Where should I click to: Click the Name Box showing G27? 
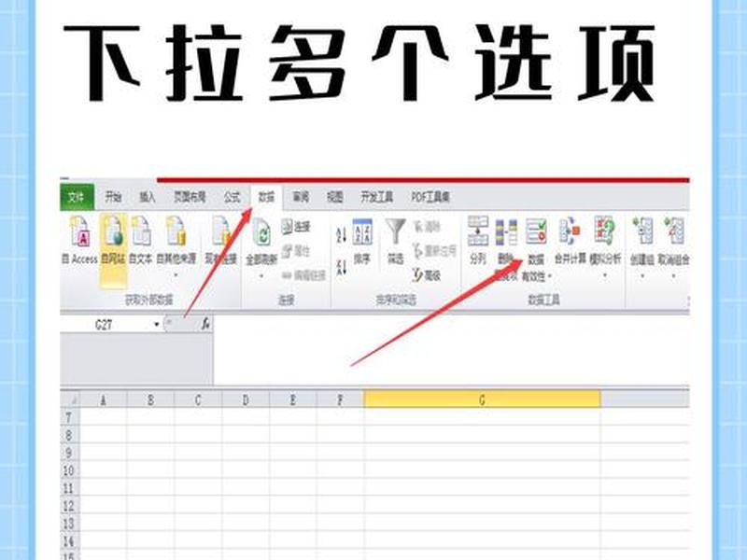(106, 325)
